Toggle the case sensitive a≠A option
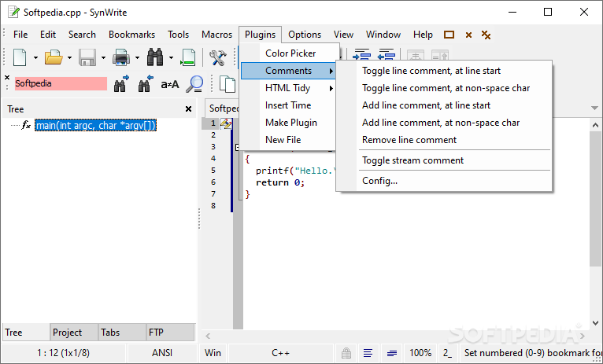This screenshot has width=603, height=364. point(170,84)
